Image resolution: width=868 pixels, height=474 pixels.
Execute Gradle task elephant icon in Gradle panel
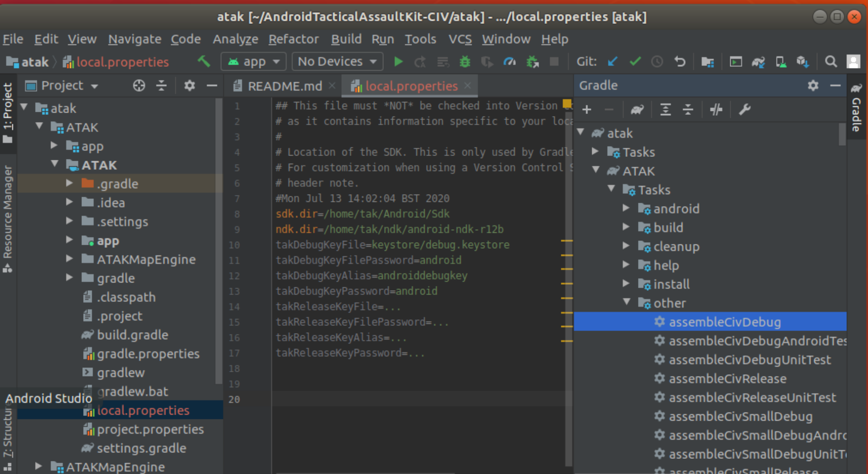[x=637, y=110]
